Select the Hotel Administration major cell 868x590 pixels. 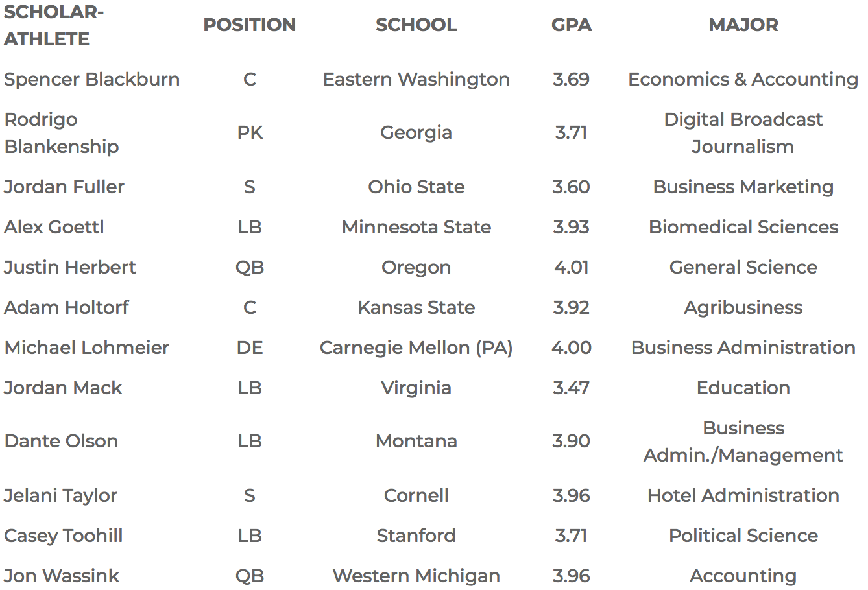(x=743, y=495)
